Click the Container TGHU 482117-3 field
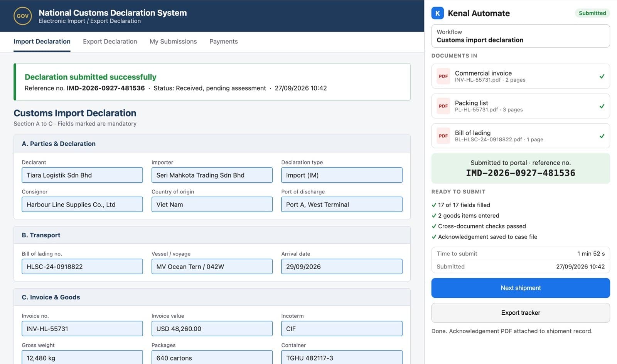Viewport: 617px width, 364px height. coord(342,357)
